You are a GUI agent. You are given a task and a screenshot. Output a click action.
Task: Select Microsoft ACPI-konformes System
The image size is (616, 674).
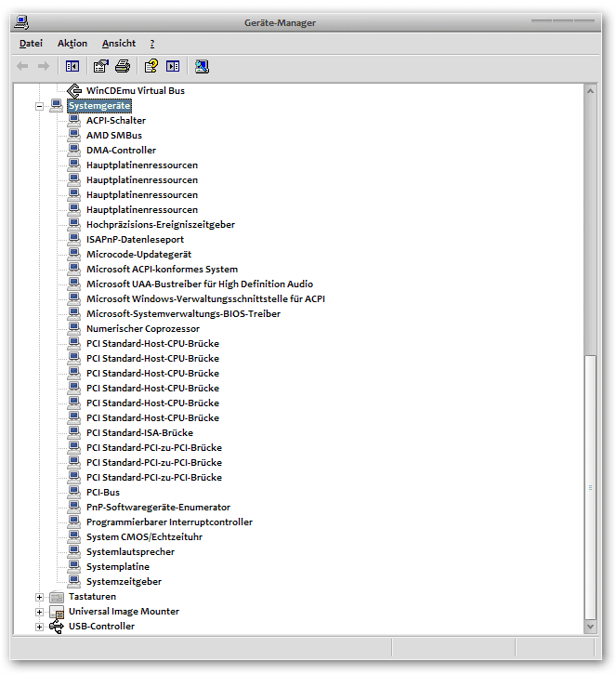point(162,269)
